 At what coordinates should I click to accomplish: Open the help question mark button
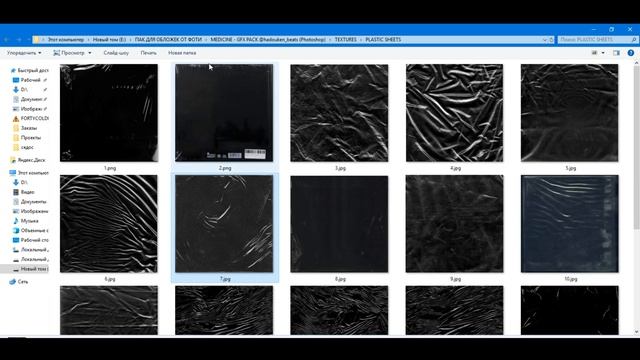[x=631, y=53]
